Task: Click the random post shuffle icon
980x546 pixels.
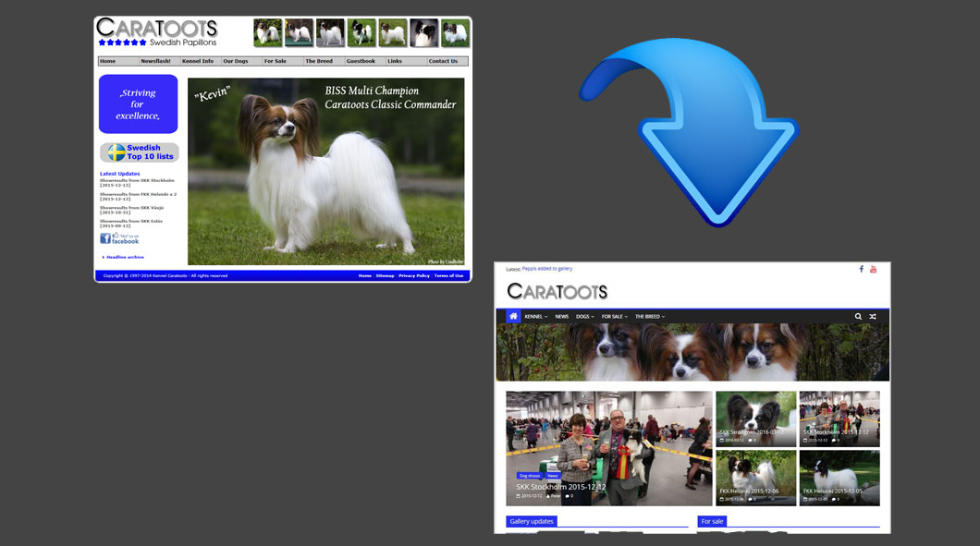Action: [x=873, y=317]
